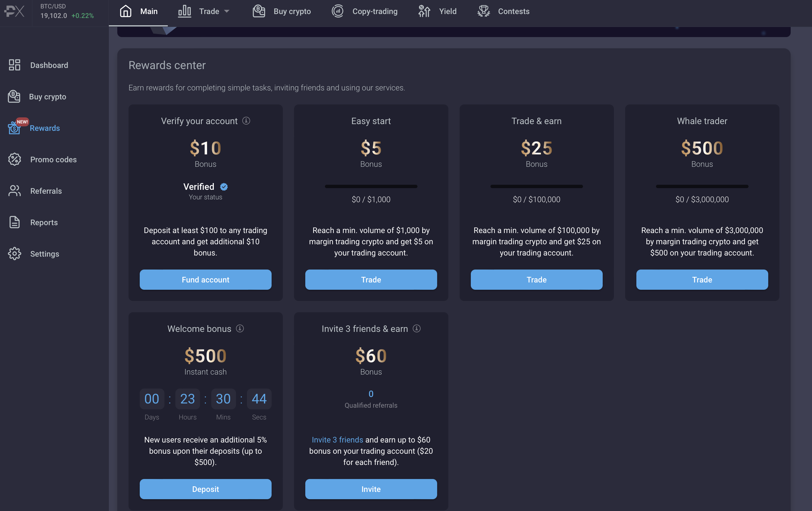Click the Rewards gift icon in sidebar
The width and height of the screenshot is (812, 511).
click(14, 128)
